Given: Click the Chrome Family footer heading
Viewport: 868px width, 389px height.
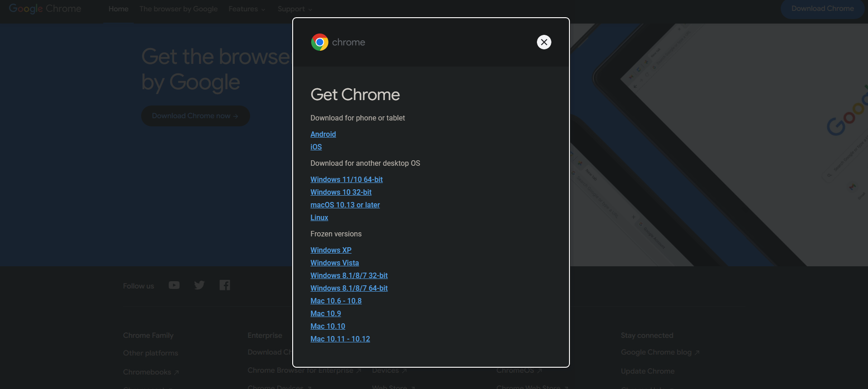Looking at the screenshot, I should tap(148, 336).
